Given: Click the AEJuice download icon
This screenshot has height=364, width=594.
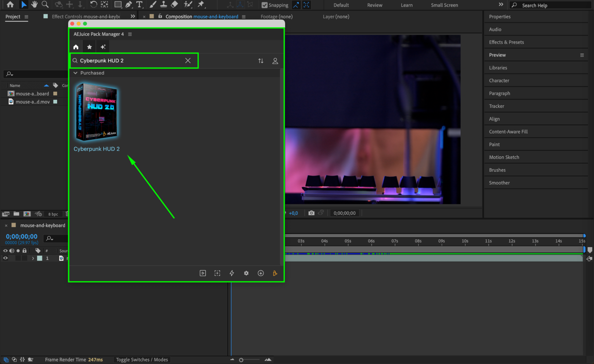Looking at the screenshot, I should coord(261,273).
